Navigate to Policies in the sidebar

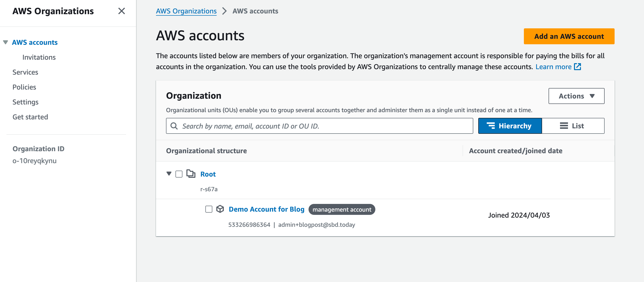tap(24, 87)
